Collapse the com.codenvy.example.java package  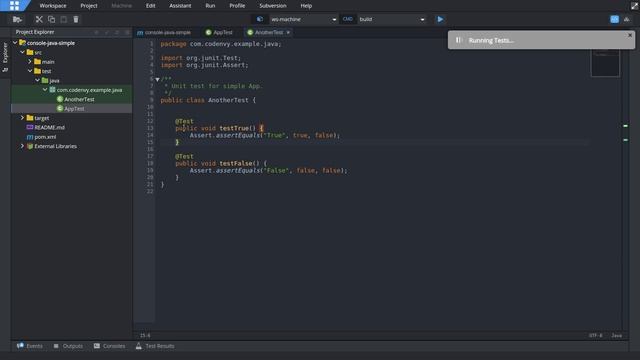point(45,90)
